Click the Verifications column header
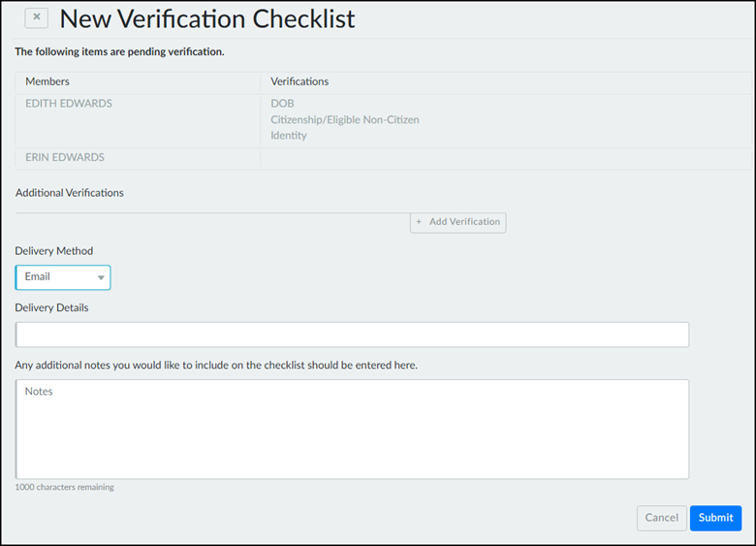The image size is (756, 546). click(299, 81)
